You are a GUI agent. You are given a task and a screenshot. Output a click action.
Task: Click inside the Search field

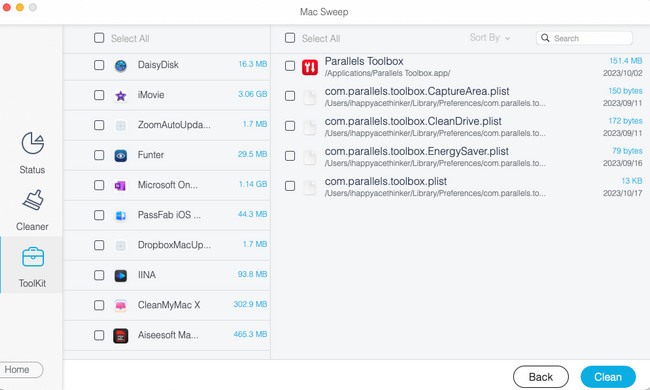click(x=584, y=38)
